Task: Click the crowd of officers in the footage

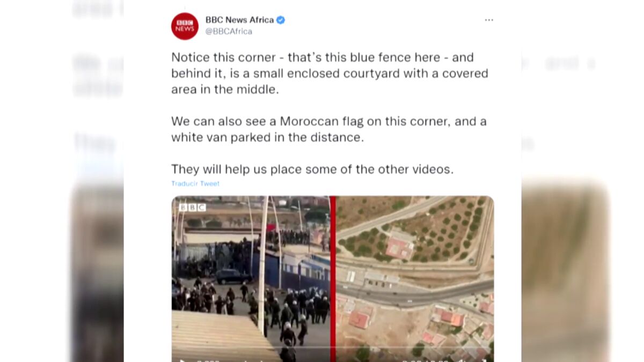Action: [252, 308]
